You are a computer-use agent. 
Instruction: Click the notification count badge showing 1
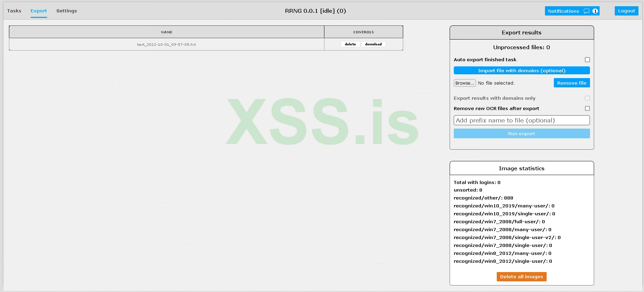(595, 11)
